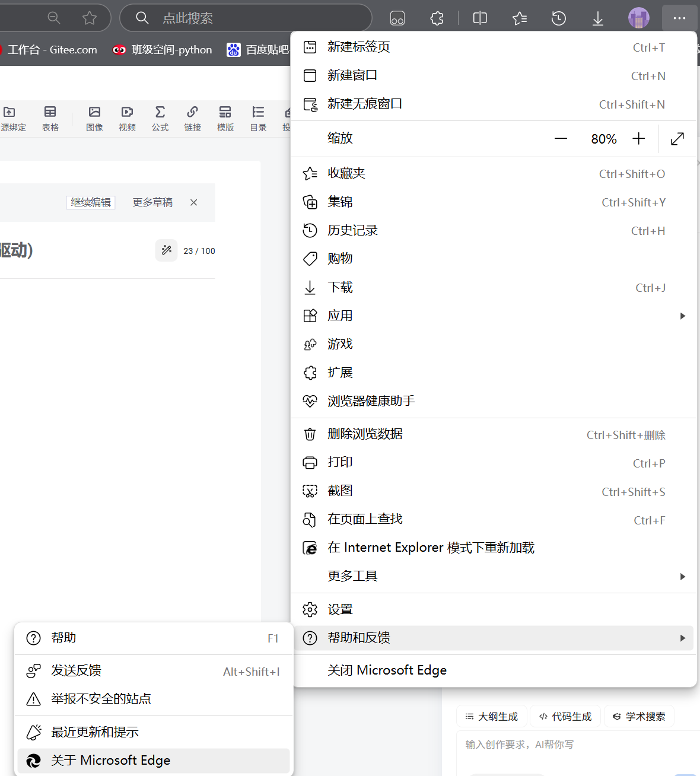Open Favorites list toolbar icon
The image size is (700, 776).
(520, 18)
